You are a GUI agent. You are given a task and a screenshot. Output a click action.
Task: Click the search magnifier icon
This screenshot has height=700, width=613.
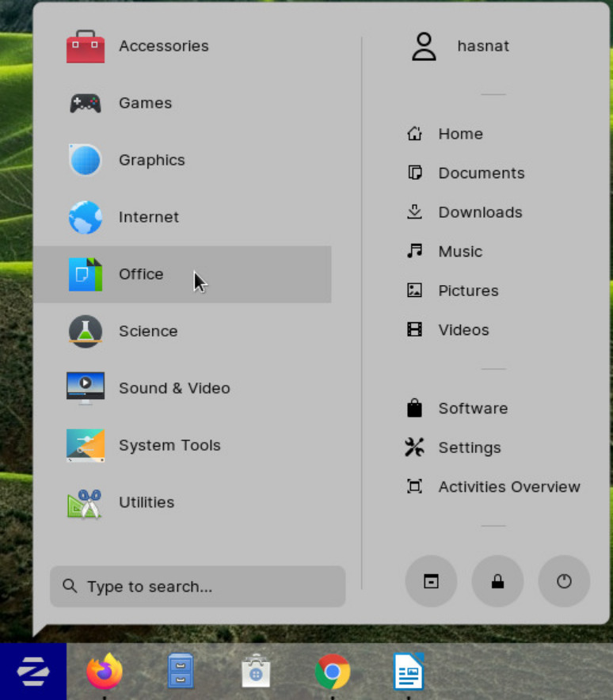pyautogui.click(x=70, y=586)
